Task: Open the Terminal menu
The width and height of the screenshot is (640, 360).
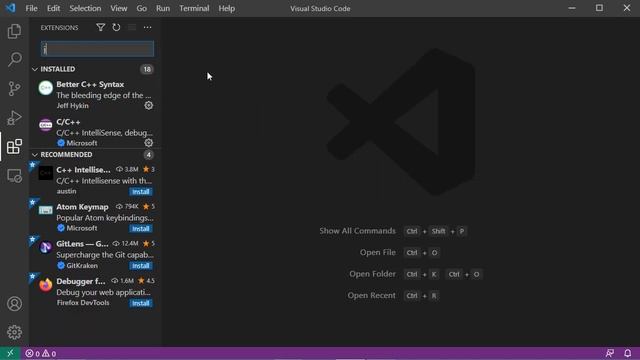Action: pyautogui.click(x=194, y=8)
